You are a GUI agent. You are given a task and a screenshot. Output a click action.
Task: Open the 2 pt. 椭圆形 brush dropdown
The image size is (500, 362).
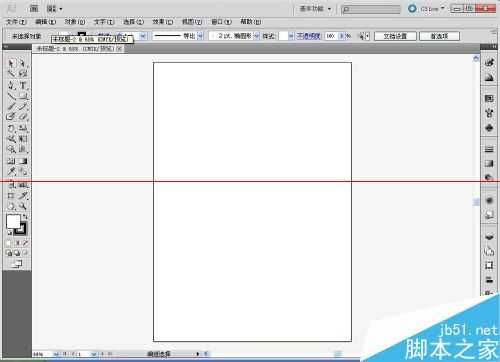[x=257, y=36]
